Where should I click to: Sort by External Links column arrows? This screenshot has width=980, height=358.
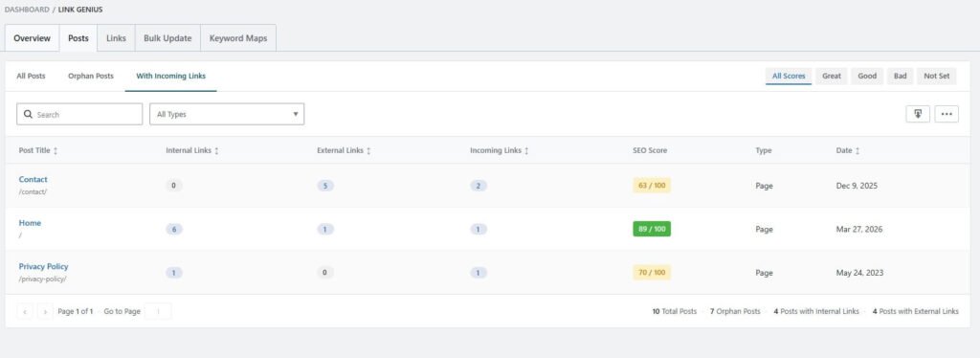pos(368,151)
